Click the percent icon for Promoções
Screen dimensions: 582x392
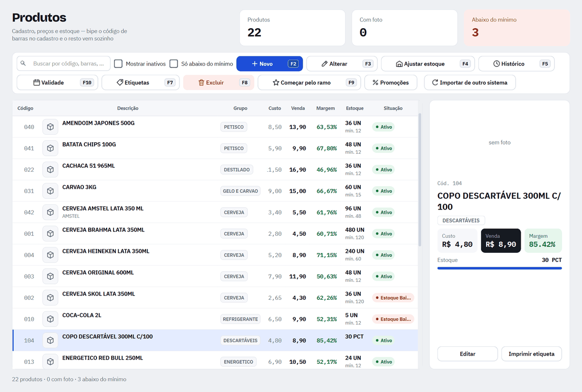tap(375, 82)
